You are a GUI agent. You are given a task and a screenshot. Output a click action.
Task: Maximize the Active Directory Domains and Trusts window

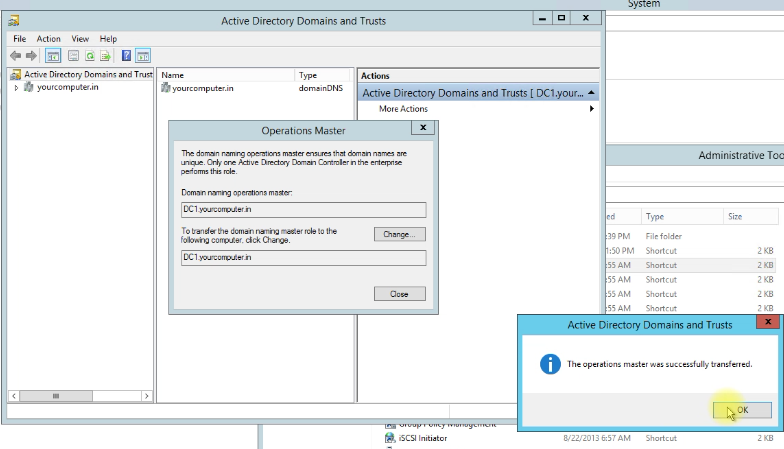562,18
